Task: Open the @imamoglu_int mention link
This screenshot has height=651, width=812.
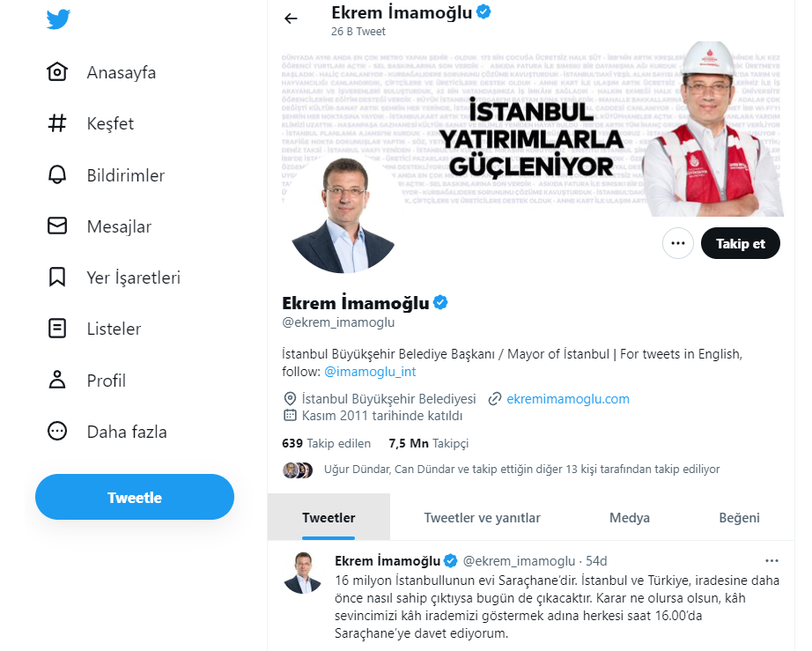Action: click(x=370, y=372)
